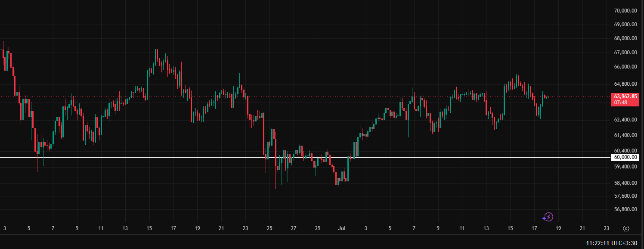
Task: Open the chart settings hexagon icon
Action: click(x=626, y=229)
